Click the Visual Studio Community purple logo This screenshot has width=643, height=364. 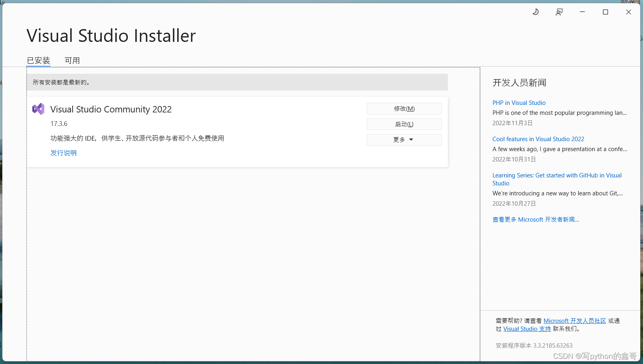pos(38,108)
